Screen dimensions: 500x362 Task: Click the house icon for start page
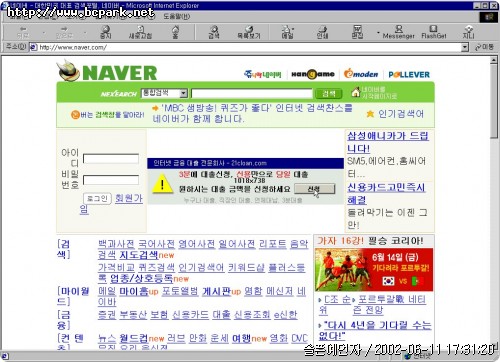(x=356, y=92)
